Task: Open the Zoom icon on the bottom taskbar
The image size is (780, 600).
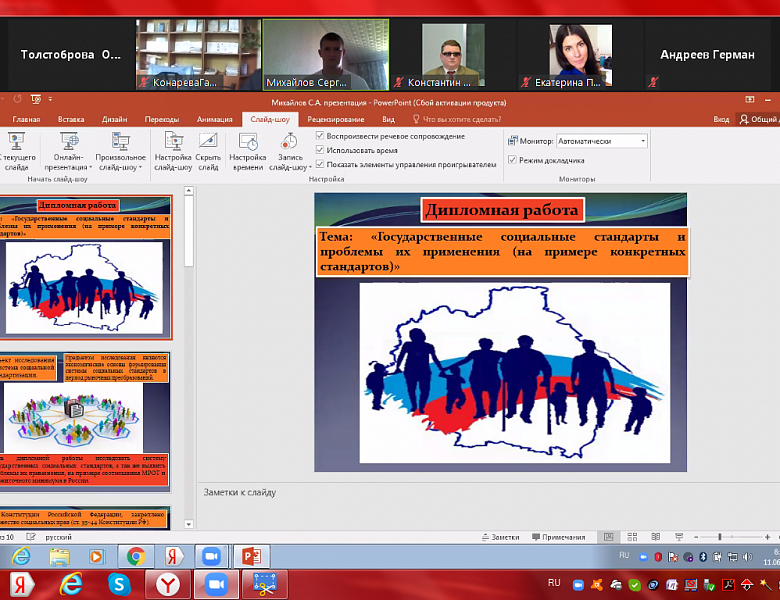Action: [x=216, y=585]
